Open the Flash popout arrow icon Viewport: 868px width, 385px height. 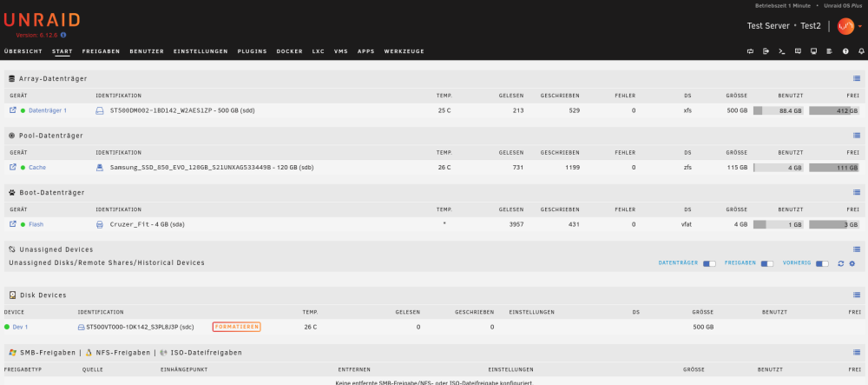(13, 224)
